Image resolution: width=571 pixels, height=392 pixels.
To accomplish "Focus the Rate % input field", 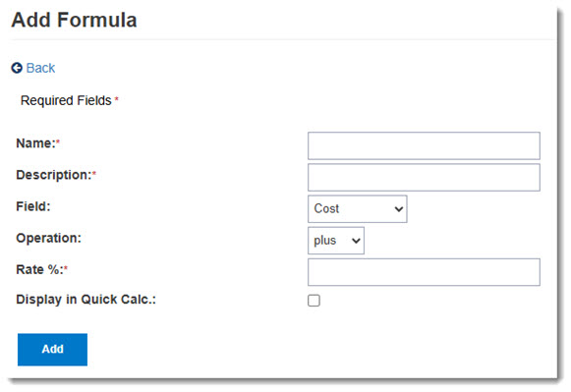I will [424, 272].
